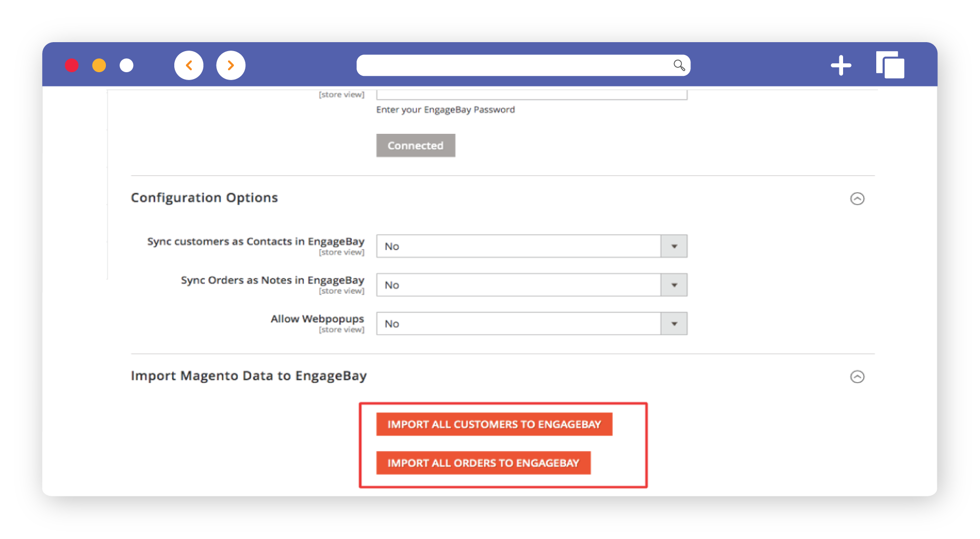Click the overlapping windows icon

(890, 65)
